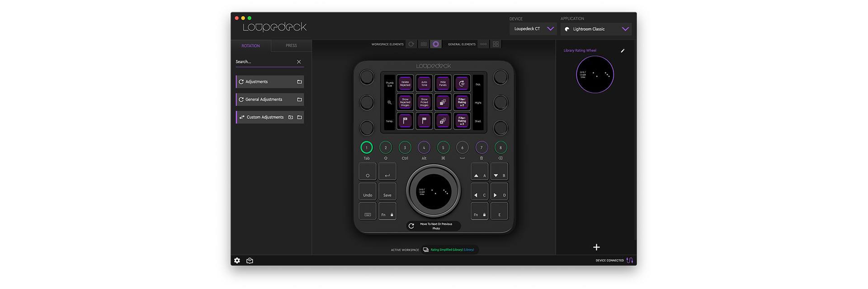Open the mailbox feedback icon
This screenshot has height=289, width=868.
click(x=250, y=261)
